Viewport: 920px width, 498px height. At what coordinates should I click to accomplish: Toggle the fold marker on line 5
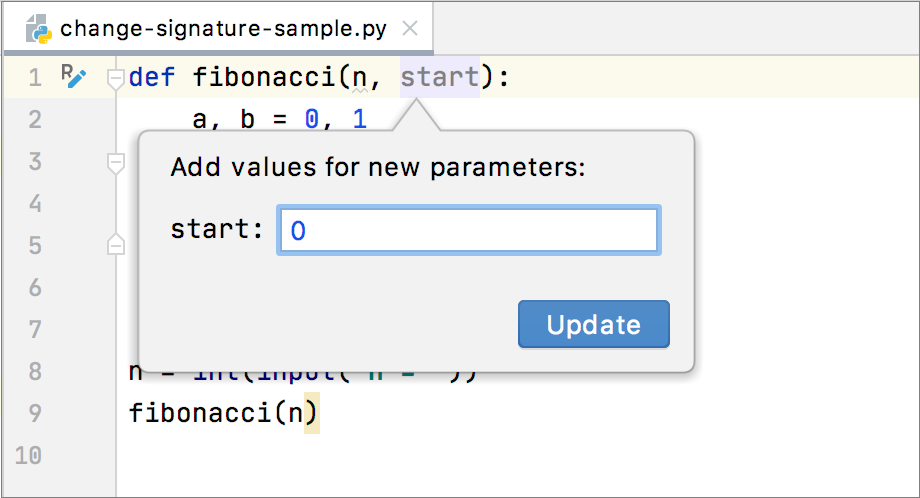[116, 245]
